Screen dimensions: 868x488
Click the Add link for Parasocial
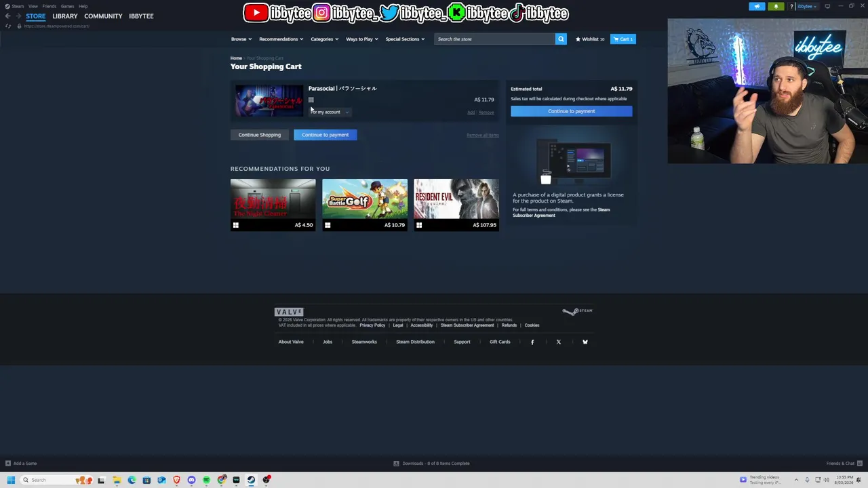(x=471, y=113)
